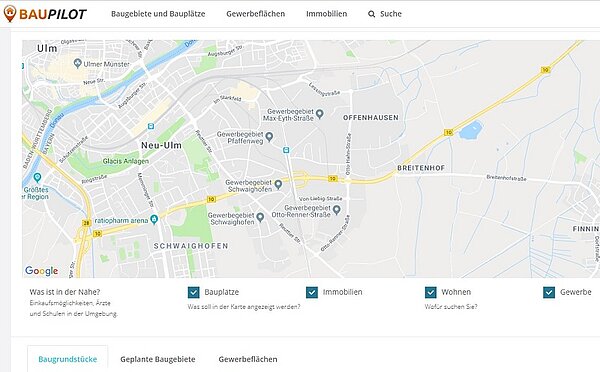Toggle the Wohnen checkbox

(430, 292)
